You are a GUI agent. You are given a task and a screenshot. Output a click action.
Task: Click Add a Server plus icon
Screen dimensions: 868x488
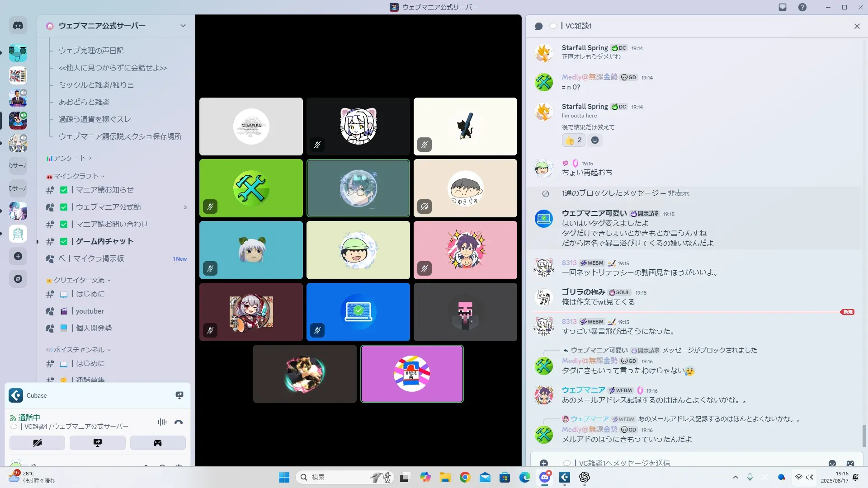pos(18,256)
